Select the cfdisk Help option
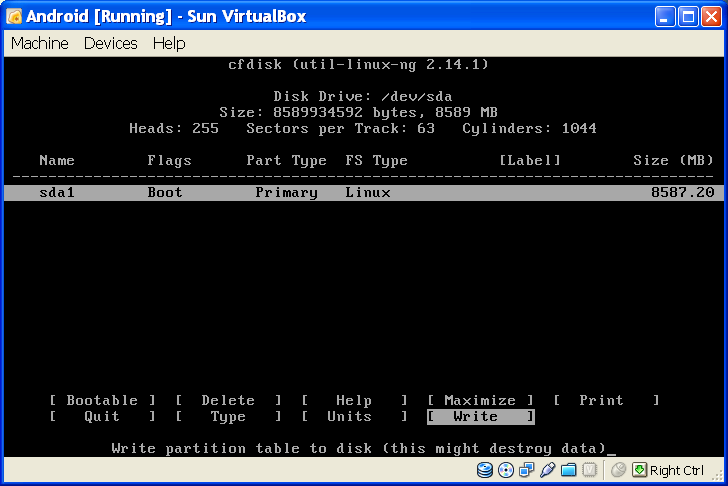This screenshot has height=486, width=728. click(x=354, y=400)
